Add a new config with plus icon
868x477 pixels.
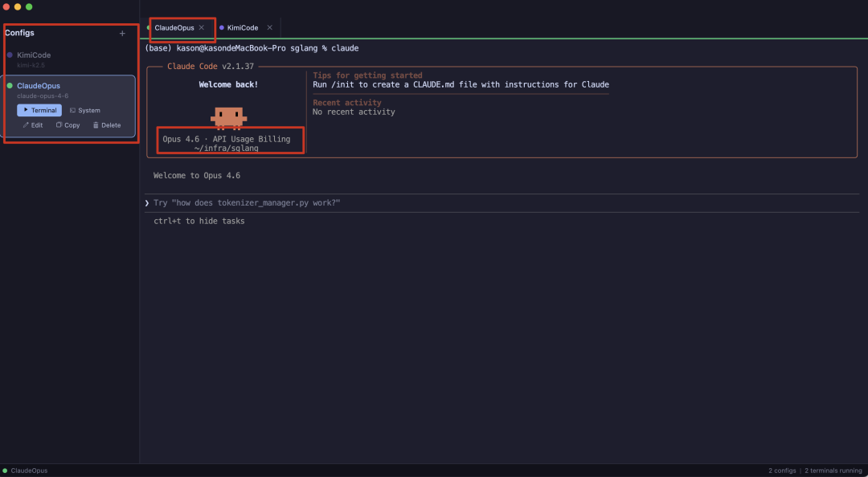(122, 33)
